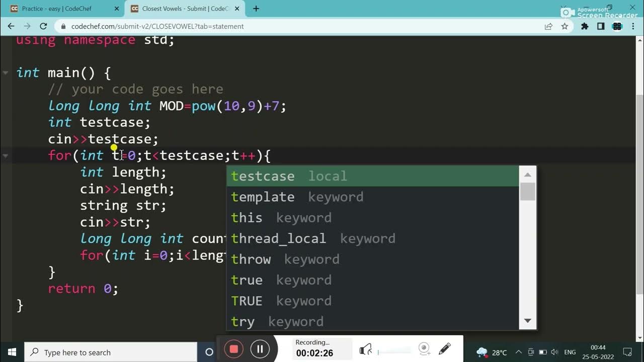Open the weather 28°C taskbar widget
The height and width of the screenshot is (362, 644).
coord(492,352)
